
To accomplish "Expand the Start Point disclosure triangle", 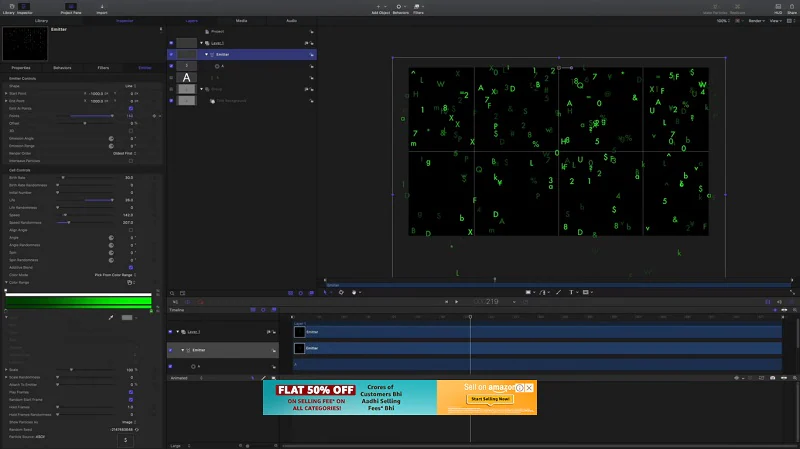I will (6, 93).
